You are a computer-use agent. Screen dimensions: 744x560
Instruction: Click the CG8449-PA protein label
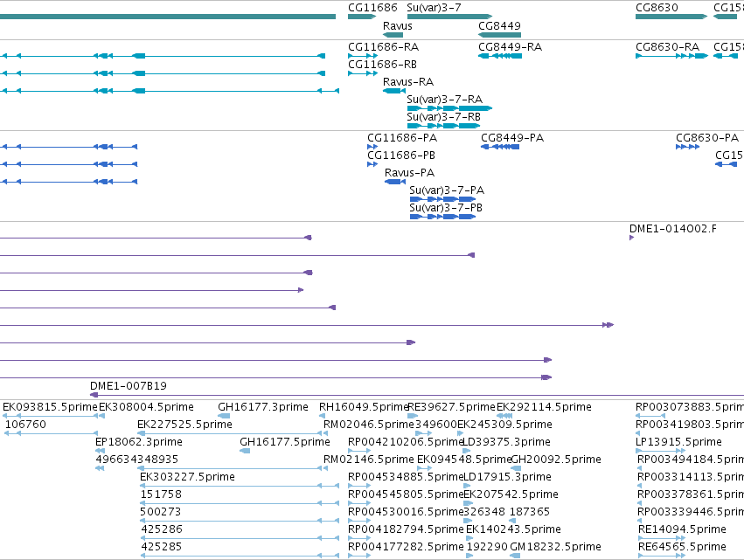[512, 138]
